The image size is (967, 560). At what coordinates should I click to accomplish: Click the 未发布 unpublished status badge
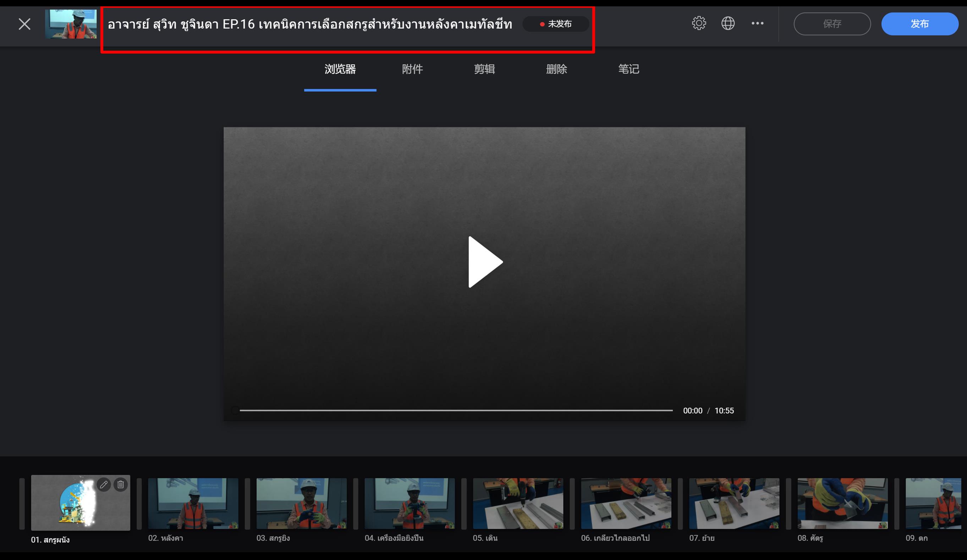click(x=556, y=24)
